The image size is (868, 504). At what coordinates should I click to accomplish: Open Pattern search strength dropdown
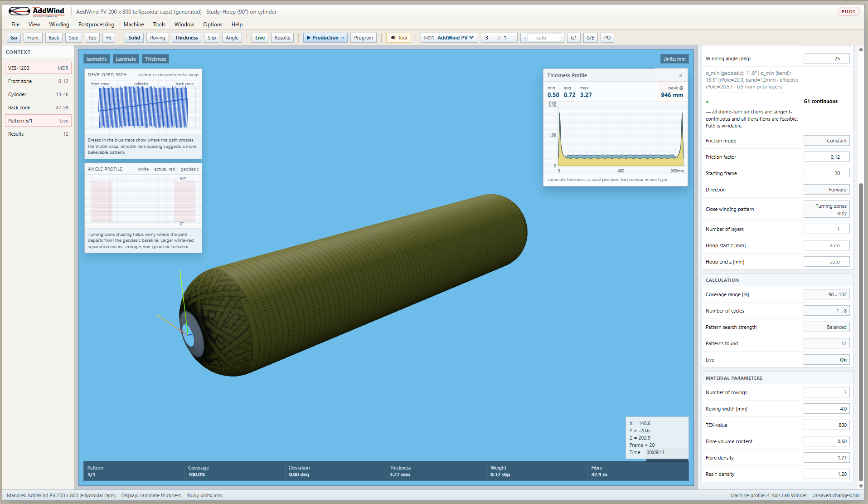tap(826, 327)
